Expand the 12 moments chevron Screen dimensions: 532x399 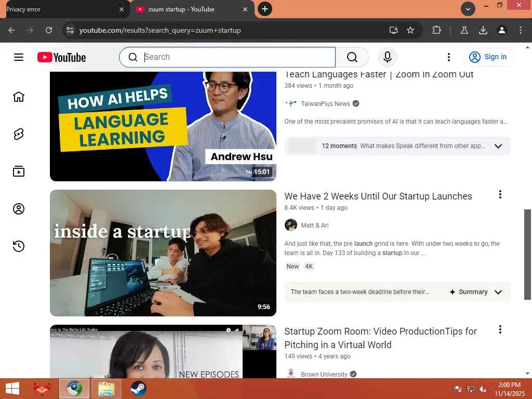[498, 146]
